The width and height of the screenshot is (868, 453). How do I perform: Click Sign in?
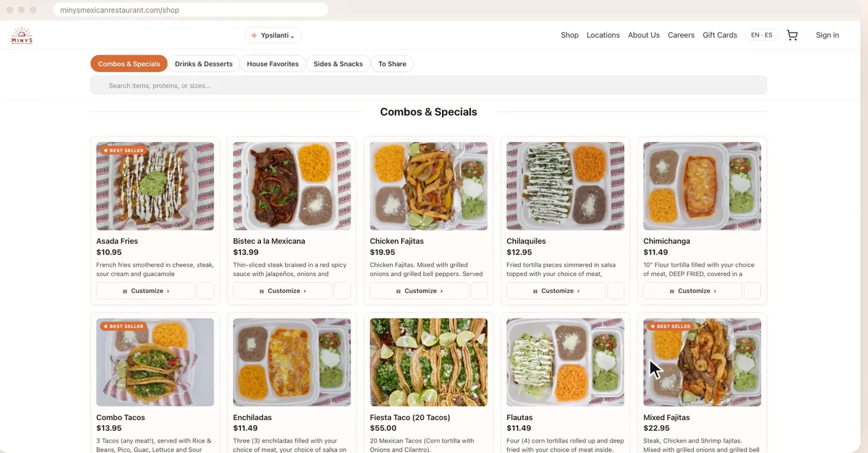point(827,35)
